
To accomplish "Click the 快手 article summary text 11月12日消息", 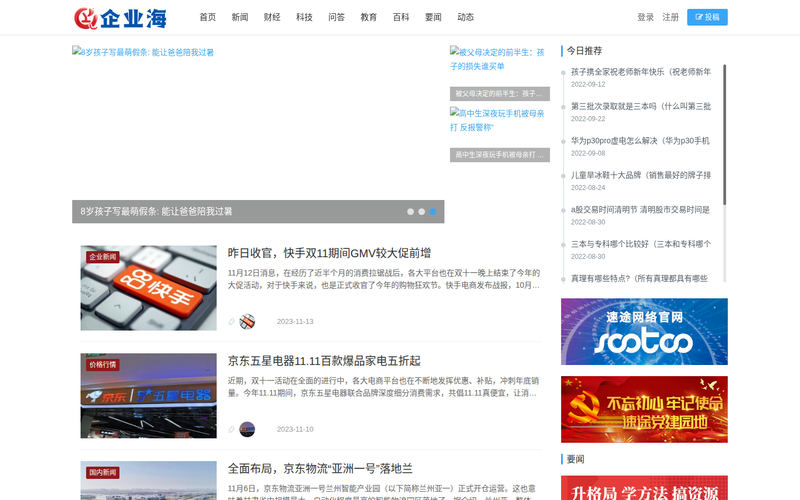I will [x=384, y=279].
